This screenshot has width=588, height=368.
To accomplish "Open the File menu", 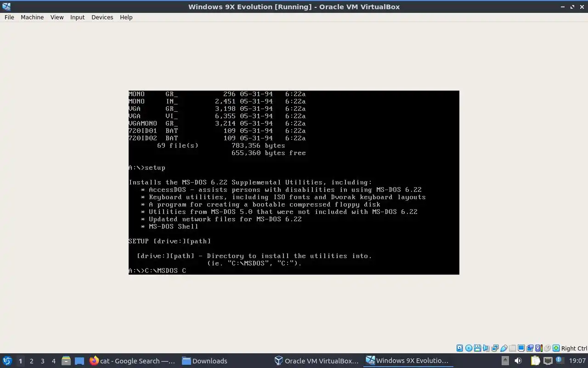I will [x=9, y=17].
